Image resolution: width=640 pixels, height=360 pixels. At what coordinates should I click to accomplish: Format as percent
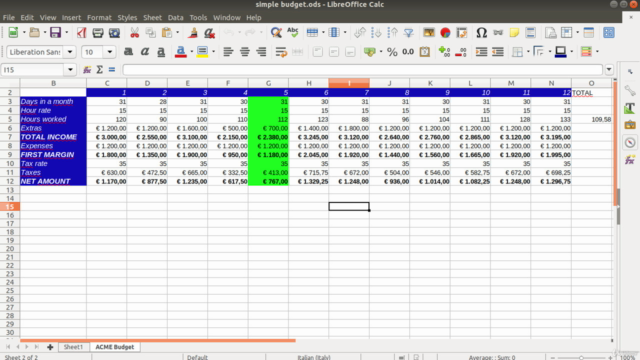point(392,52)
